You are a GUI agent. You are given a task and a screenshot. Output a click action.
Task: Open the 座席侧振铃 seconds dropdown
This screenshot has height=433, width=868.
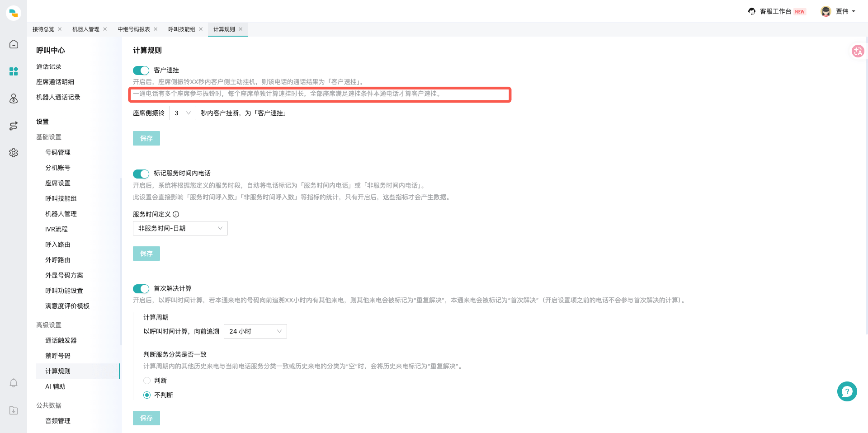click(183, 113)
